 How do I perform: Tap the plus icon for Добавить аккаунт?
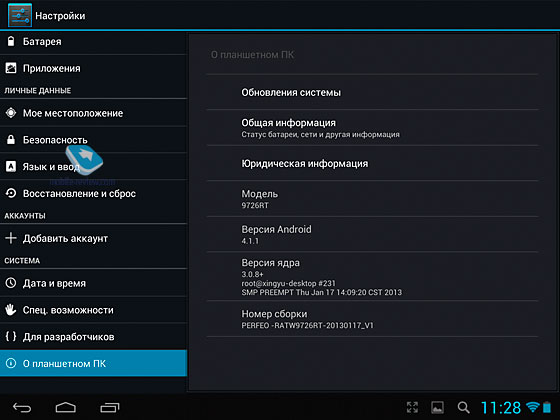(11, 238)
